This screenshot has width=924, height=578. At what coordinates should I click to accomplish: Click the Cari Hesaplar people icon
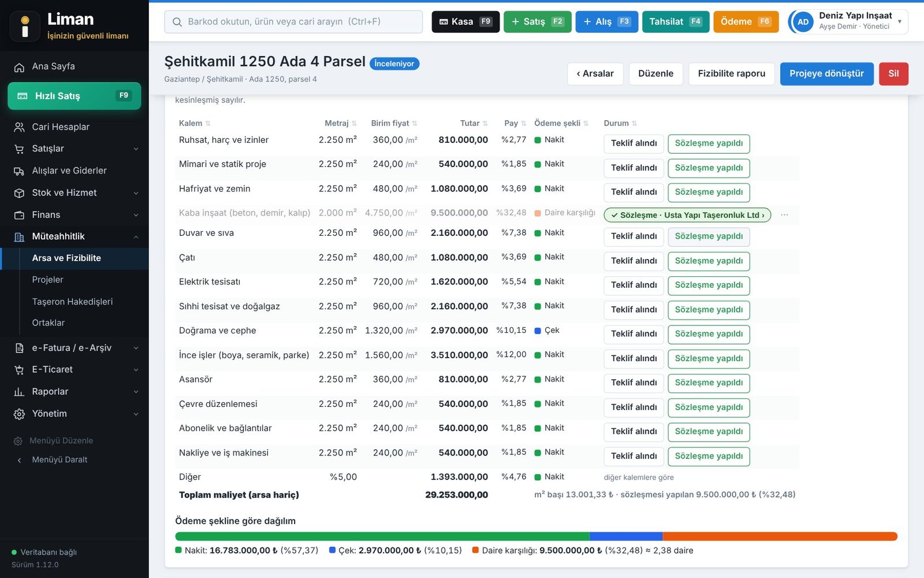pos(19,127)
